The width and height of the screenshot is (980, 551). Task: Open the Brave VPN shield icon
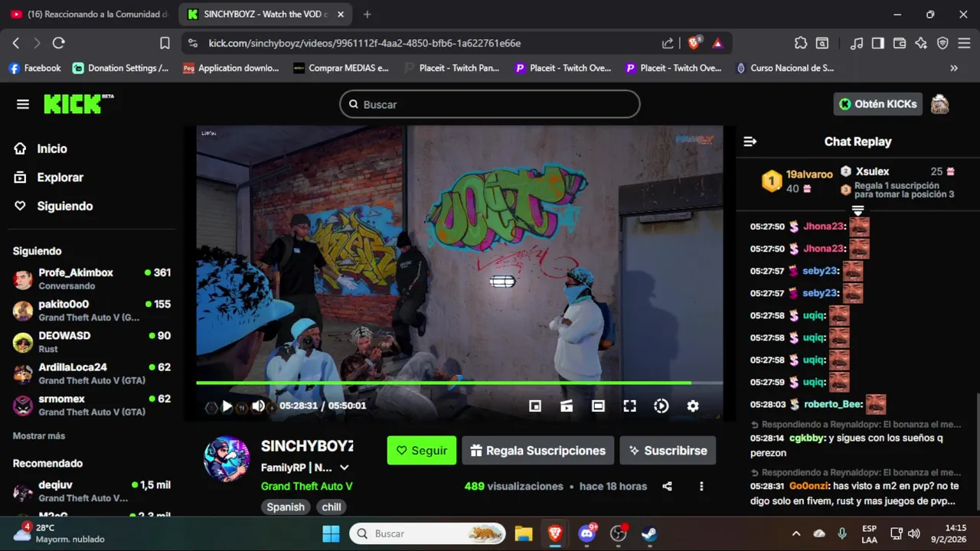click(942, 44)
